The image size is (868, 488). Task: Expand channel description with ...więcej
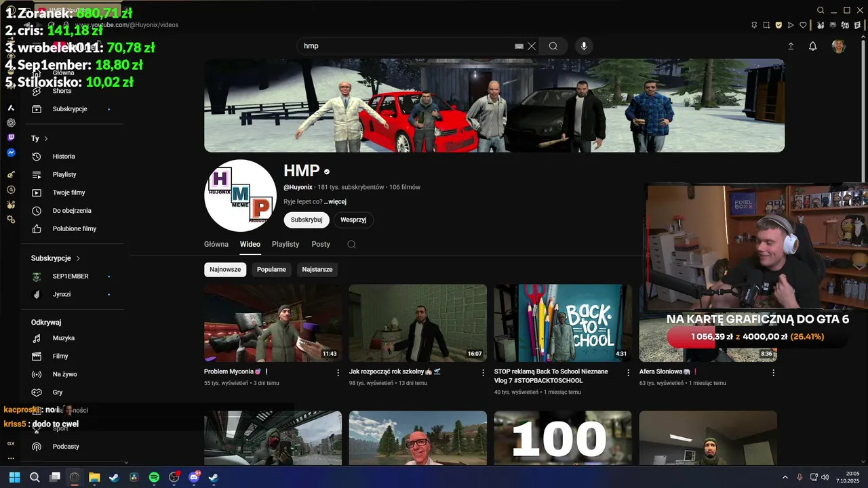[335, 201]
